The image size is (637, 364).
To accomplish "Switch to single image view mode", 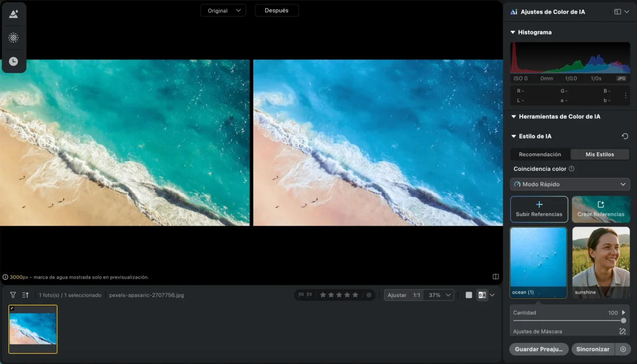I will click(469, 295).
